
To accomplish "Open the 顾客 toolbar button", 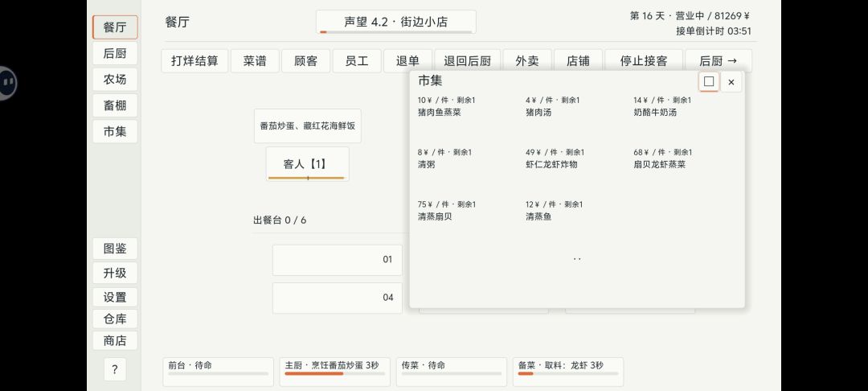I will pyautogui.click(x=305, y=61).
